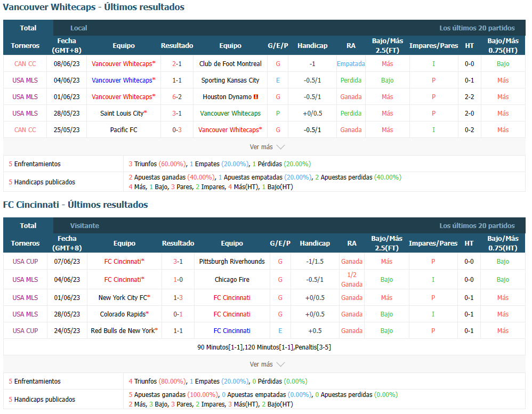
Task: Open the Pacific FC team link
Action: point(124,130)
